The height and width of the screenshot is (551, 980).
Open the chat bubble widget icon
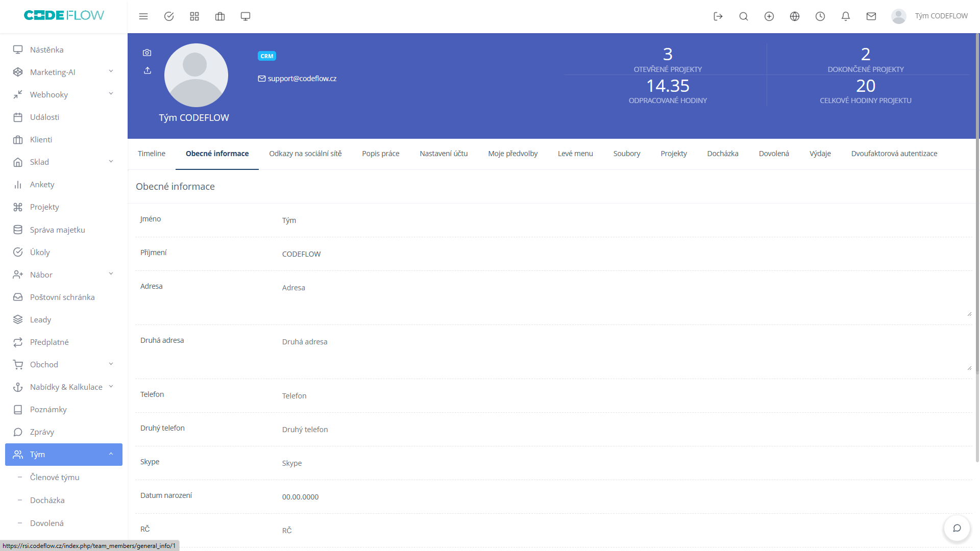click(957, 528)
